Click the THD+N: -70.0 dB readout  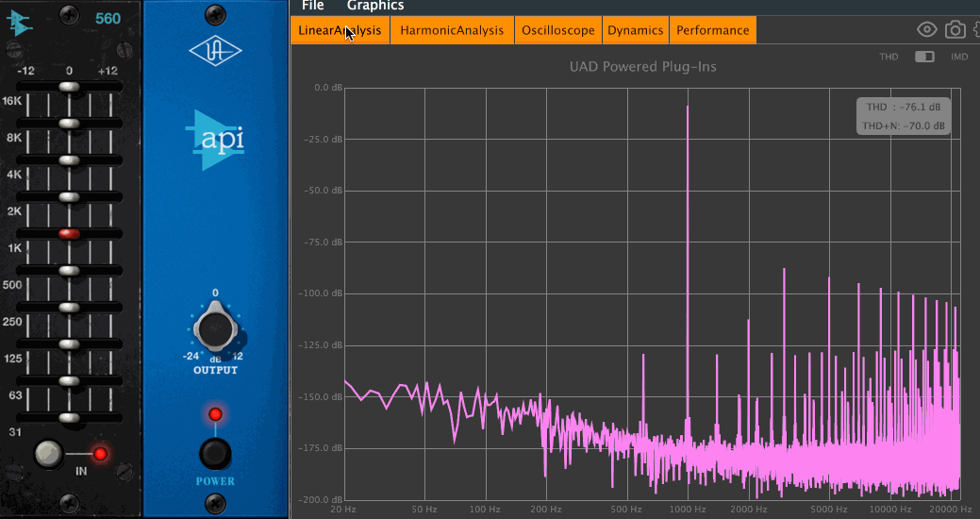click(x=903, y=126)
